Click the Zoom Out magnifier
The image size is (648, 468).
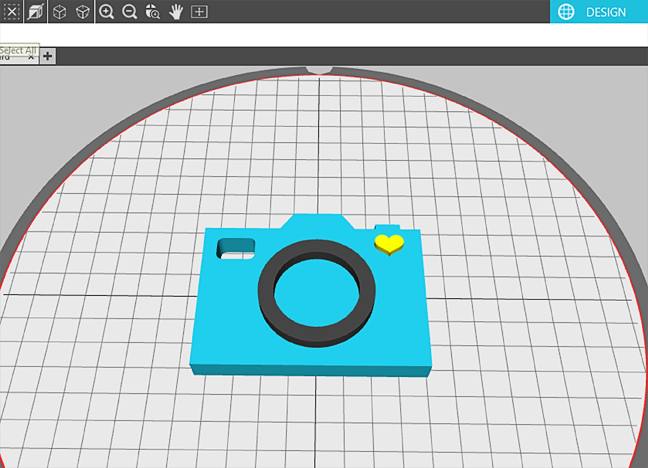(x=129, y=12)
